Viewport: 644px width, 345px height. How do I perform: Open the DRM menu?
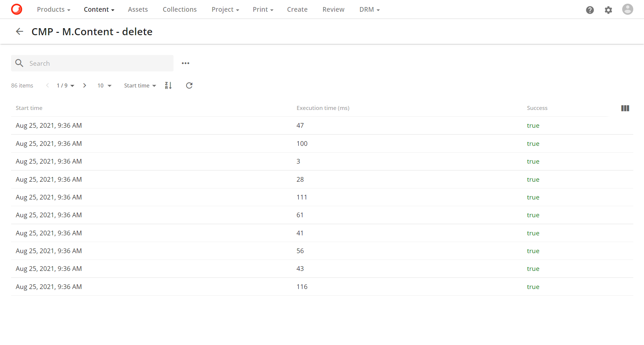click(369, 9)
